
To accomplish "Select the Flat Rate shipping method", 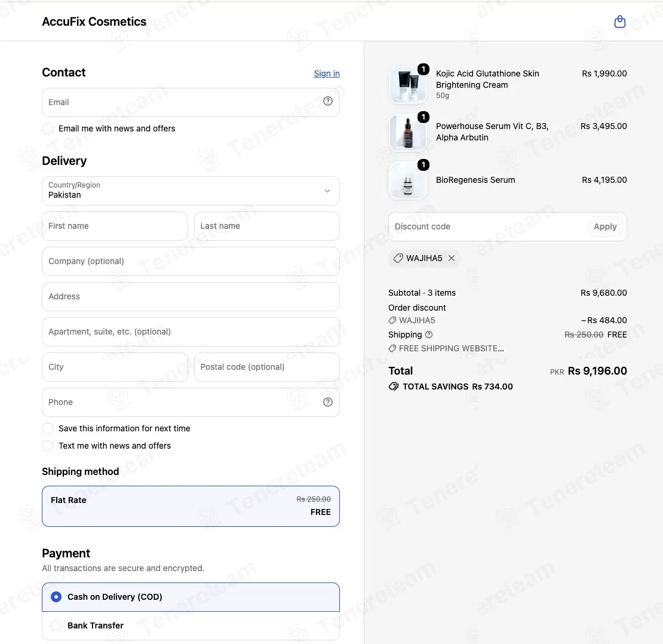I will [191, 506].
